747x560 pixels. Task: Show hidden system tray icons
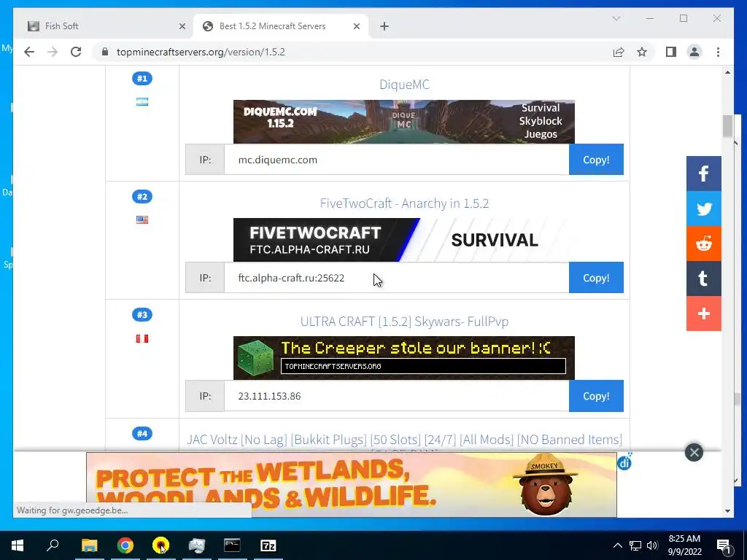pyautogui.click(x=617, y=545)
